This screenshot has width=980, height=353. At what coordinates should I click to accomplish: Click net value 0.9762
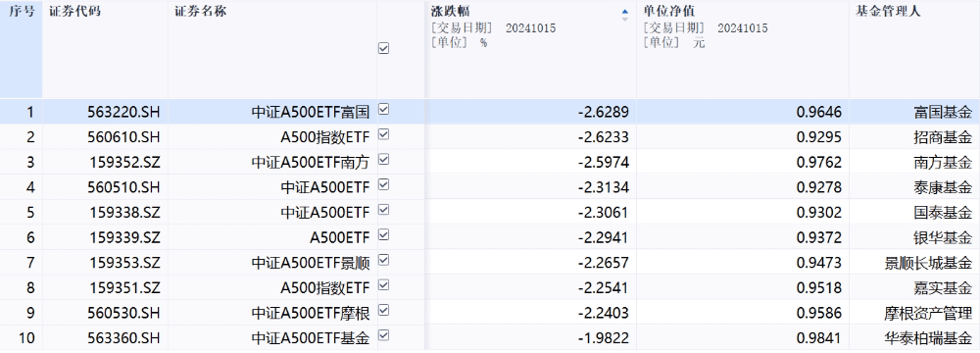(818, 163)
